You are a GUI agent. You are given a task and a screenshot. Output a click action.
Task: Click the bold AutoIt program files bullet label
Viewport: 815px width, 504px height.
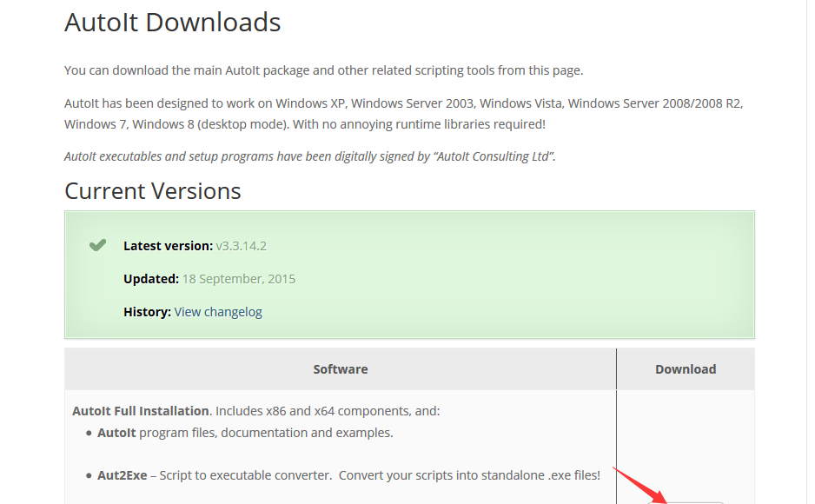click(116, 433)
